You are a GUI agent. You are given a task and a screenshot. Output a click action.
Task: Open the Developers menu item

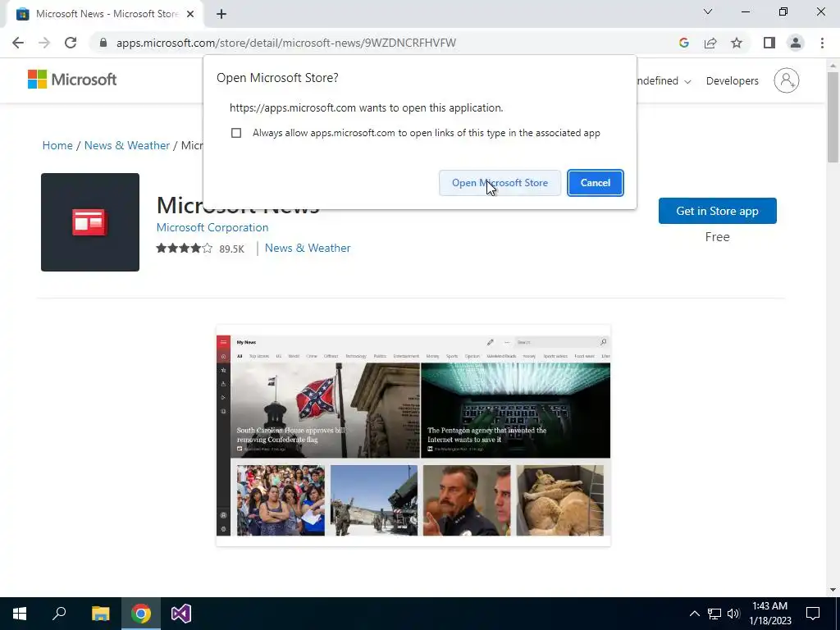pyautogui.click(x=732, y=81)
